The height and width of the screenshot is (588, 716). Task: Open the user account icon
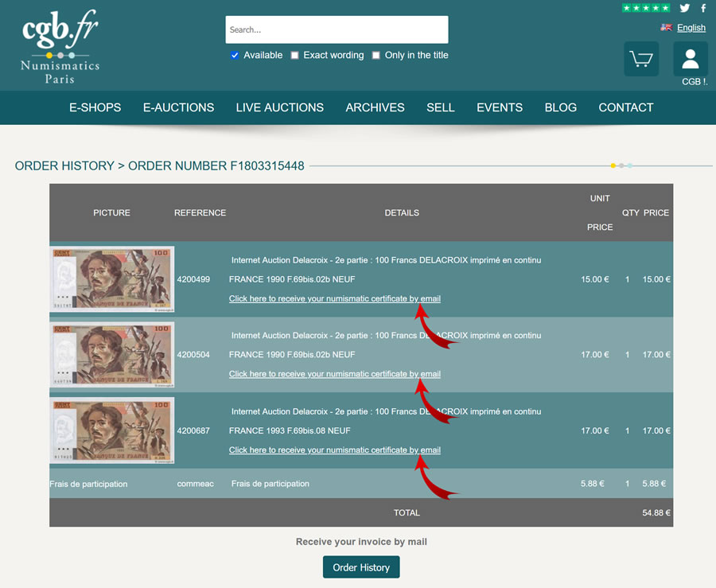(691, 59)
